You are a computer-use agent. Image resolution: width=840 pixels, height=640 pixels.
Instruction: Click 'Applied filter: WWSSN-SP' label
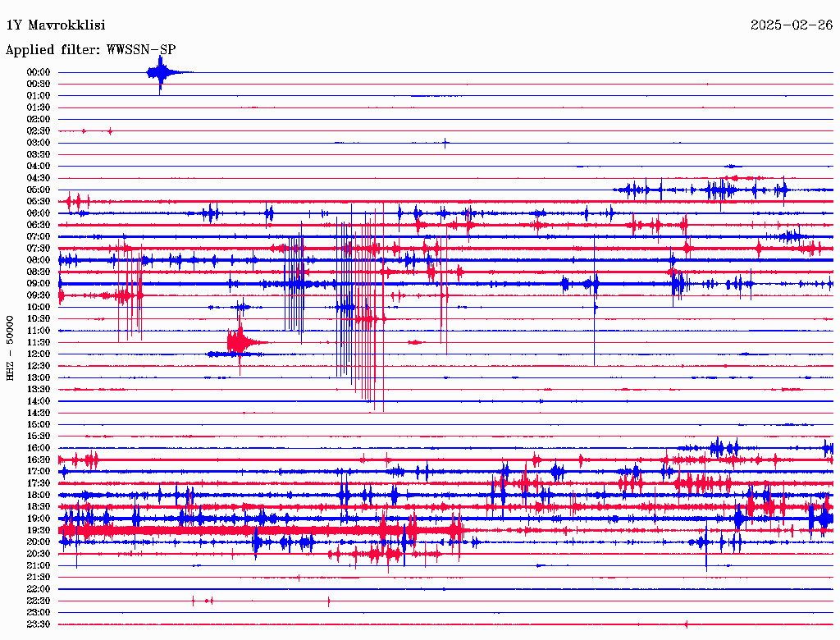pyautogui.click(x=90, y=50)
